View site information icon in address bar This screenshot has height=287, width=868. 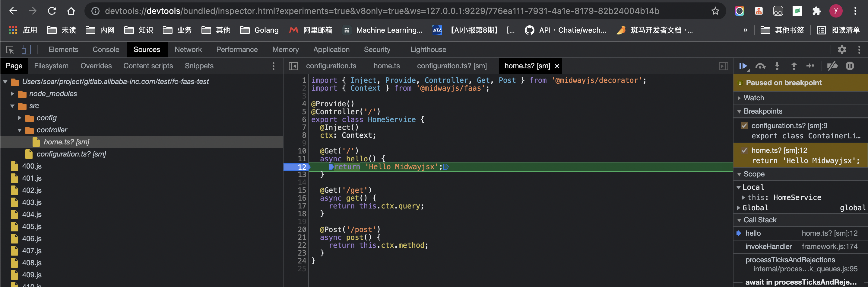pos(95,11)
